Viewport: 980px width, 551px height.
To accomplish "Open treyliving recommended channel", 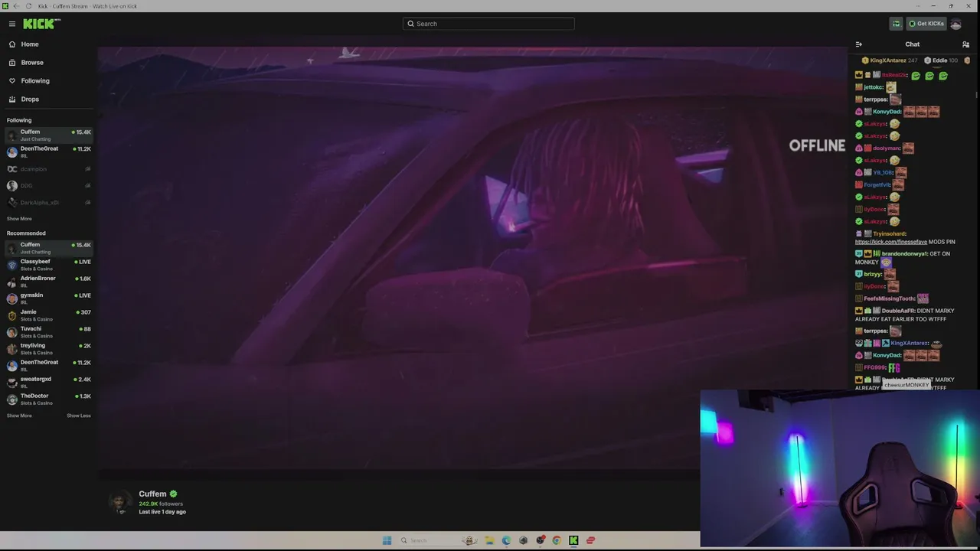I will tap(48, 349).
